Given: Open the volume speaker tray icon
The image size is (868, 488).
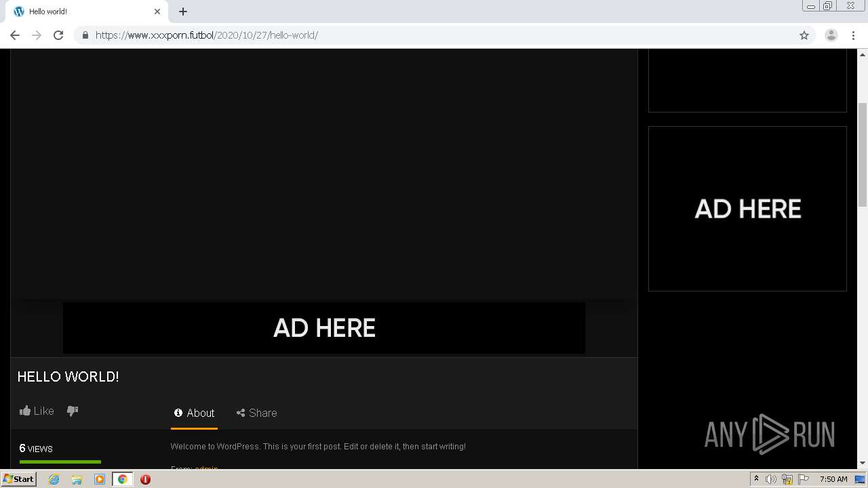Looking at the screenshot, I should point(771,479).
